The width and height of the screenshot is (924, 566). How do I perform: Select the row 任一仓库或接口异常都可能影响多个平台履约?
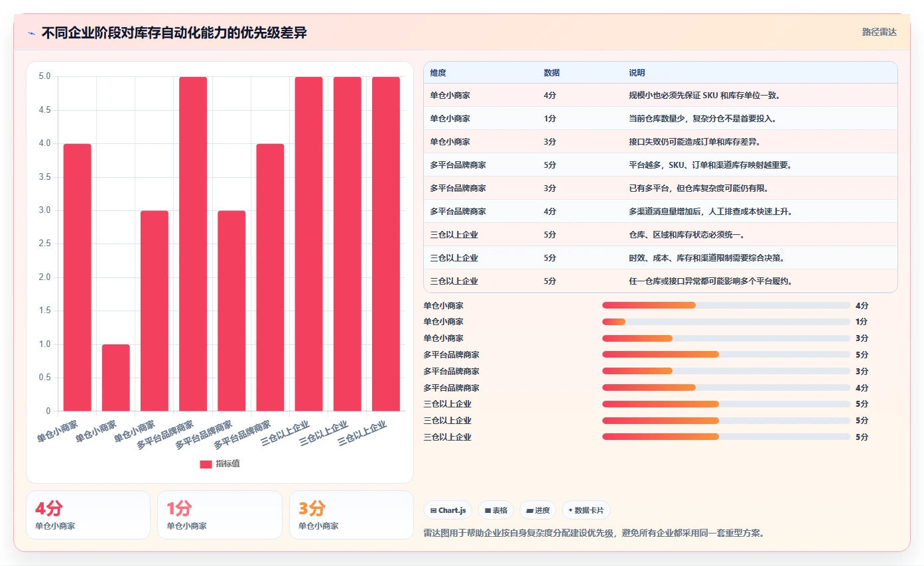click(x=660, y=281)
